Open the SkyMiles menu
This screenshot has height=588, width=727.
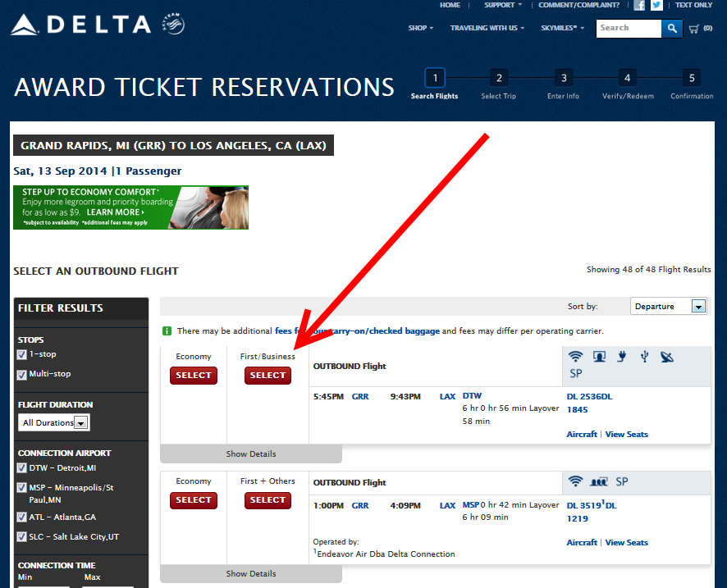pyautogui.click(x=562, y=28)
